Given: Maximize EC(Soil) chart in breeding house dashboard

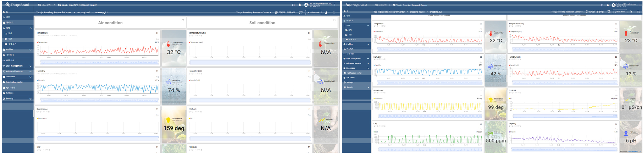Looking at the screenshot, I should [x=616, y=90].
